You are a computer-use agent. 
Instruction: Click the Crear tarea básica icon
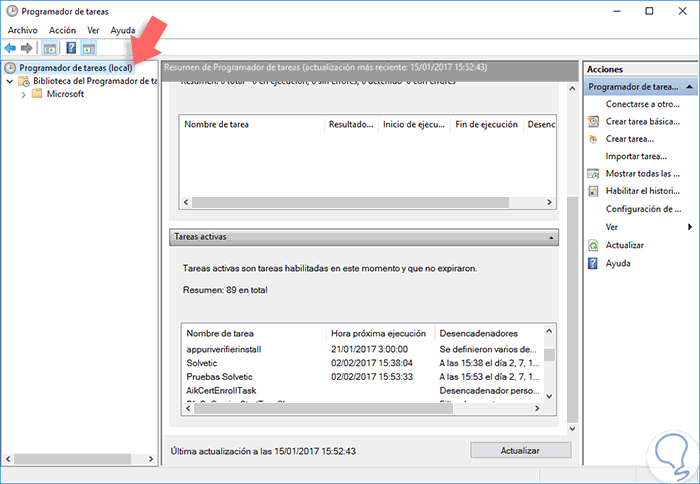(593, 121)
